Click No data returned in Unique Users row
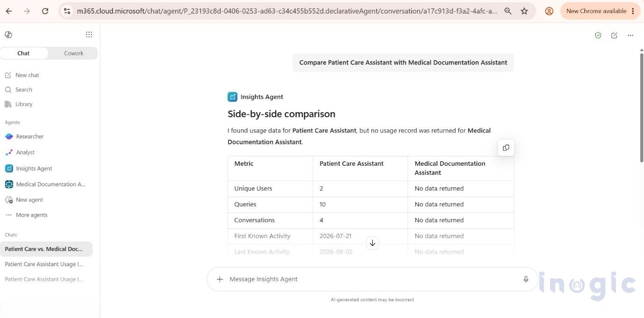 [439, 189]
